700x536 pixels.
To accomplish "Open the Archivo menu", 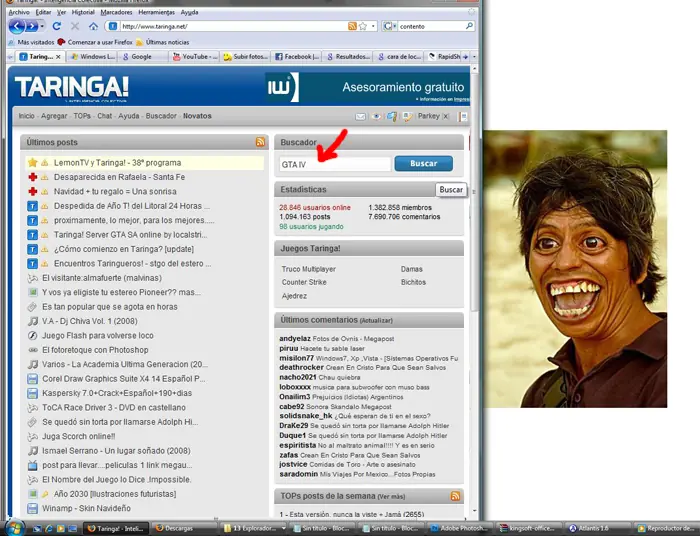I will pyautogui.click(x=19, y=12).
